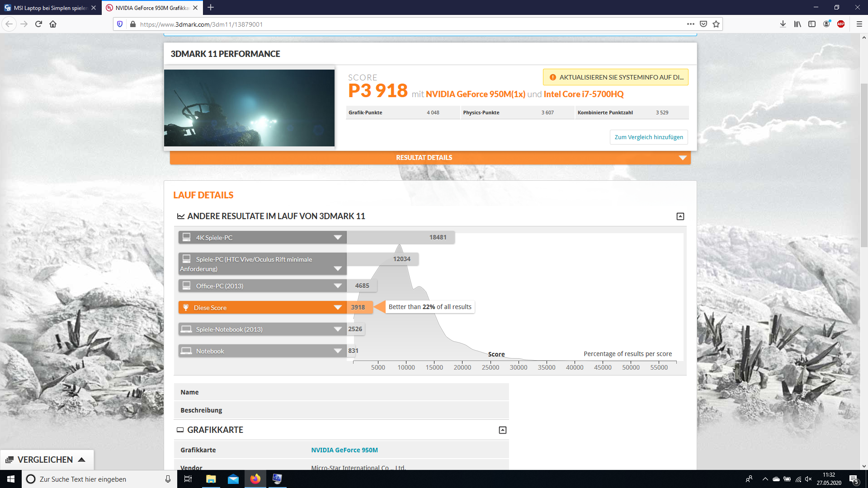The height and width of the screenshot is (488, 868).
Task: Expand the Diese Score dropdown
Action: (337, 308)
